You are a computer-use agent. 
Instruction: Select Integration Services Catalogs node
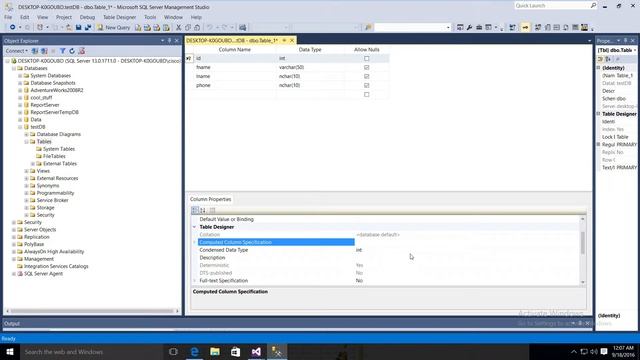56,266
